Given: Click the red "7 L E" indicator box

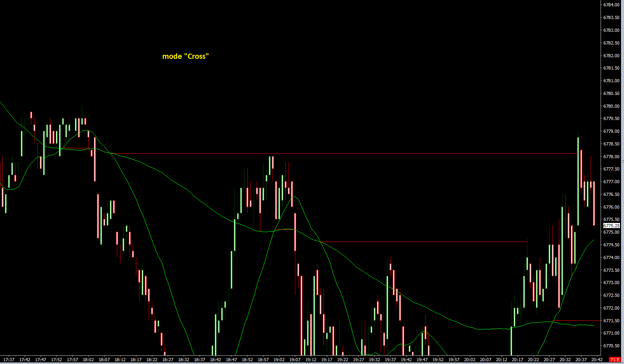Looking at the screenshot, I should pos(615,360).
